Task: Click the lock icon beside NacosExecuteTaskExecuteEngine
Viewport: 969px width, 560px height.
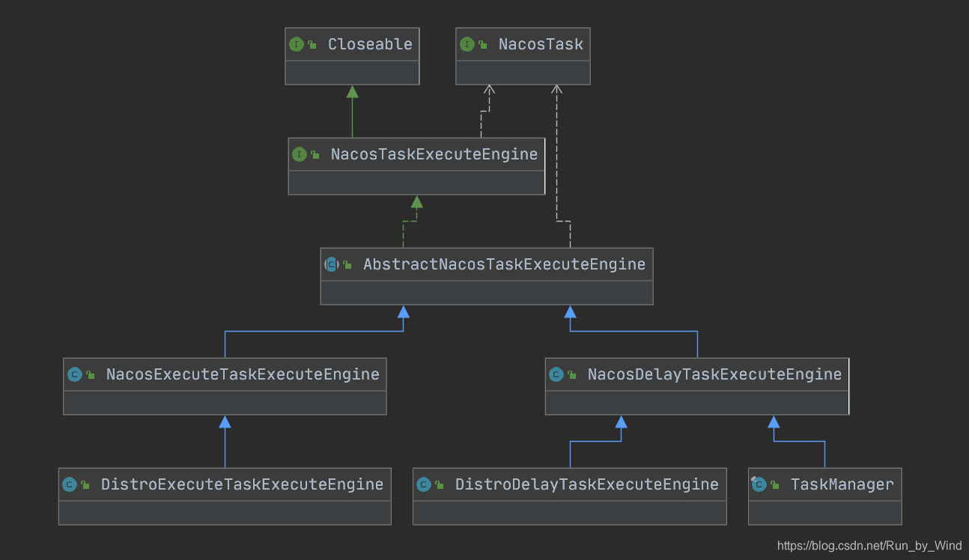Action: pos(91,375)
